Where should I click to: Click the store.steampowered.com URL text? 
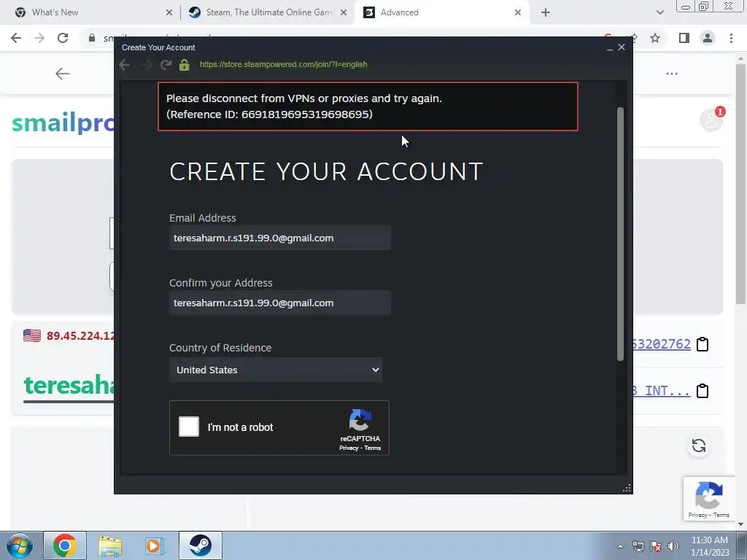click(284, 64)
